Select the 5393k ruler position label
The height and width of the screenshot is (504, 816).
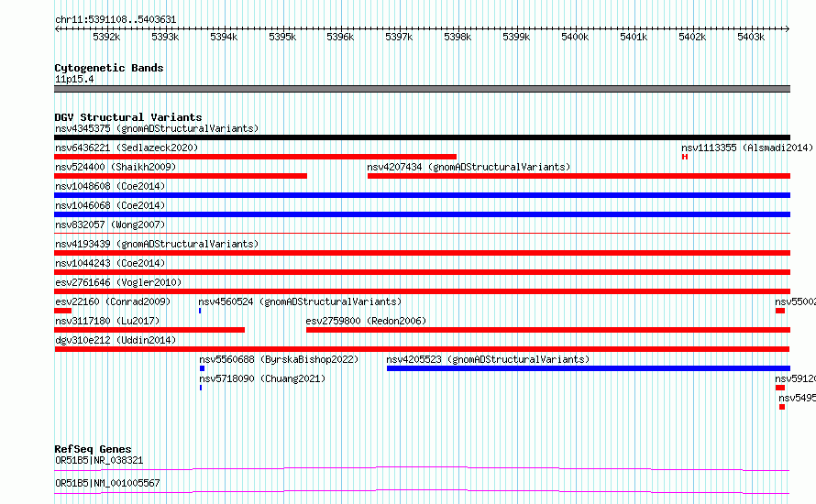(165, 37)
